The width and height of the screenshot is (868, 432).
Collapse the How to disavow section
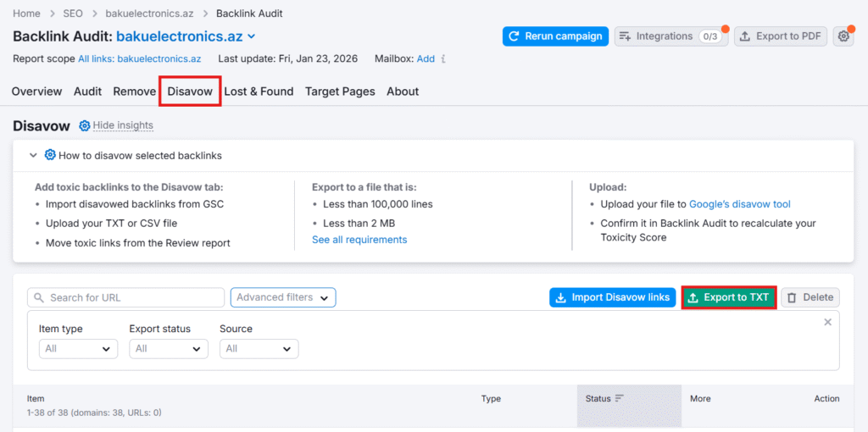33,155
